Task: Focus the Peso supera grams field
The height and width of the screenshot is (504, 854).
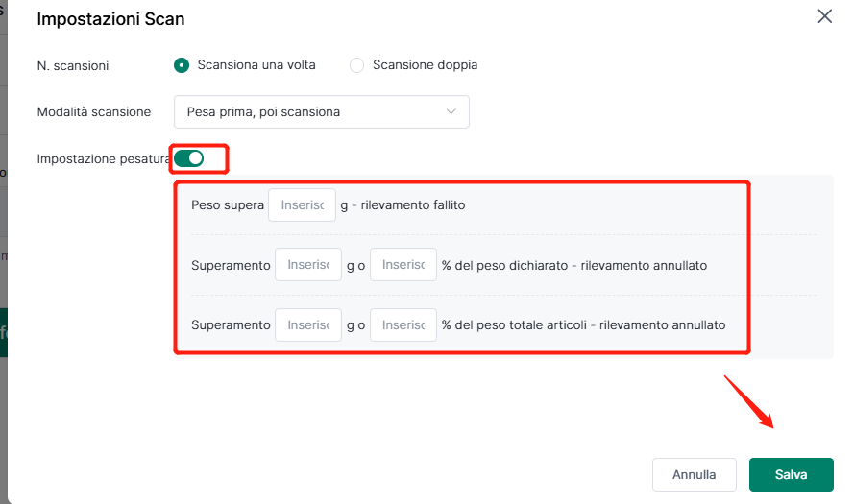Action: pos(303,205)
